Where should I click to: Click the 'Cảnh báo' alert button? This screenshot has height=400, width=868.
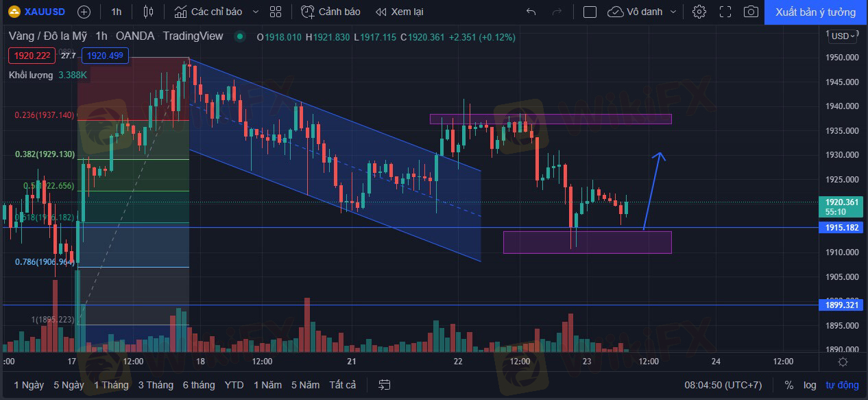pos(331,12)
